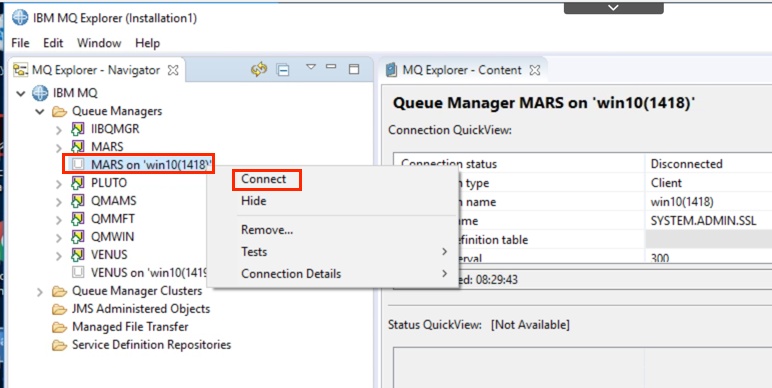
Task: Close the MQ Explorer - Navigator tab
Action: point(173,70)
